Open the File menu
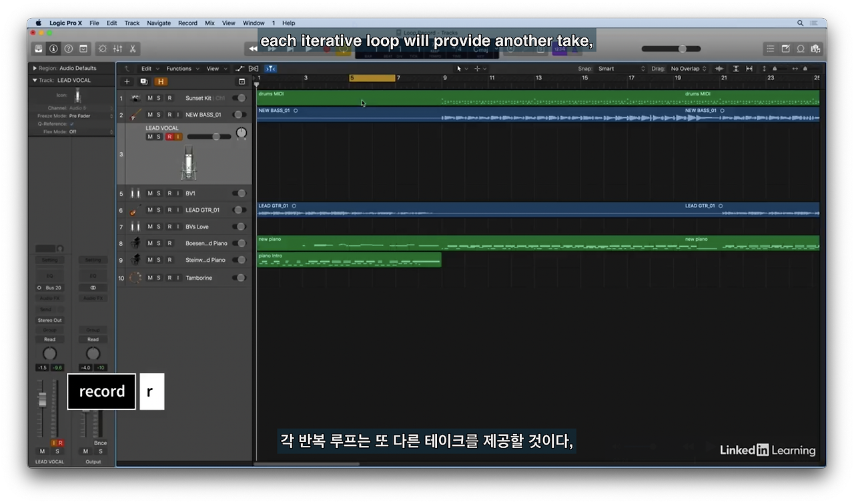This screenshot has height=504, width=854. pyautogui.click(x=94, y=23)
